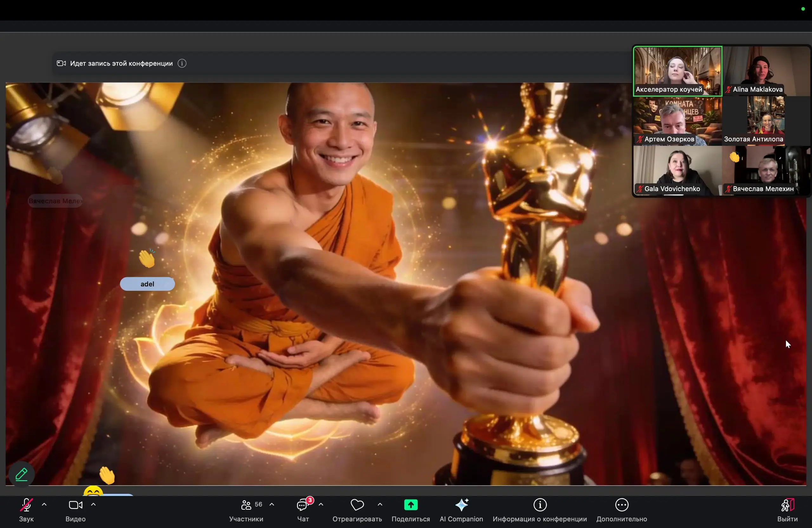
Task: Click muted mic icon beside Вячеслав Мелехин name
Action: click(728, 189)
